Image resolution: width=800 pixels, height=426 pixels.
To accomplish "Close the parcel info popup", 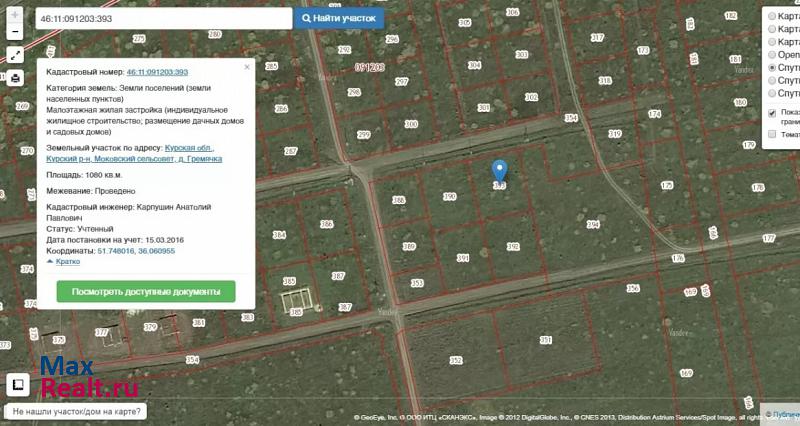I will click(247, 67).
